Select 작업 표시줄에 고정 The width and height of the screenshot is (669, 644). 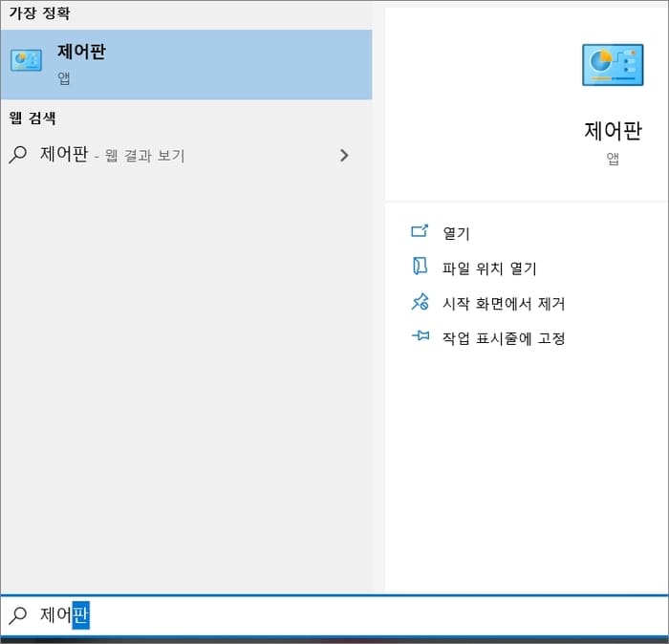coord(504,338)
